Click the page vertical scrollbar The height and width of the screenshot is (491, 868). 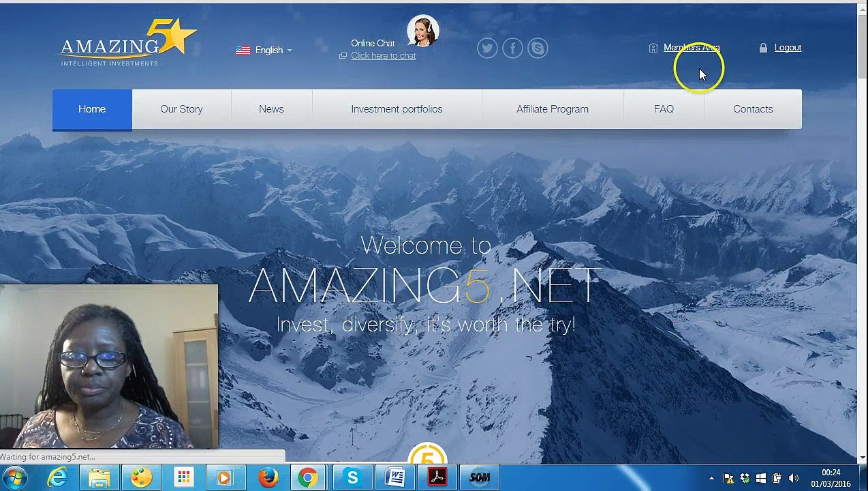click(863, 232)
